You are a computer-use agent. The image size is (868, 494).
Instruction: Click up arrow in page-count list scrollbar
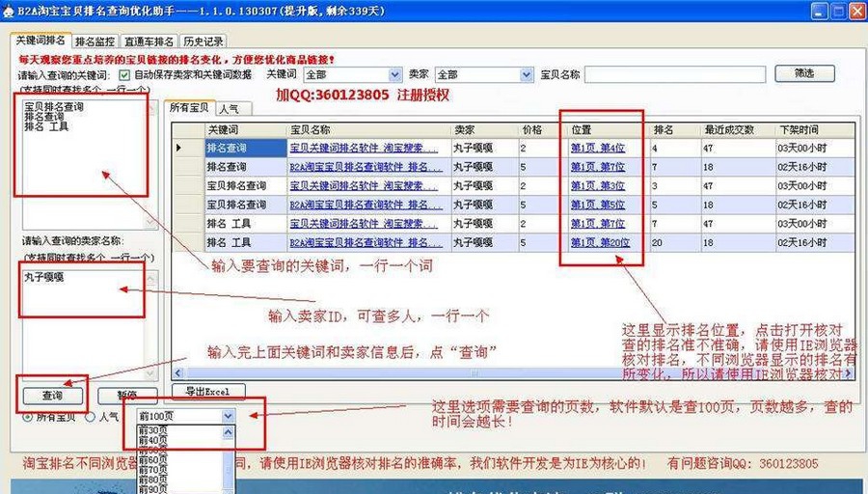tap(229, 431)
